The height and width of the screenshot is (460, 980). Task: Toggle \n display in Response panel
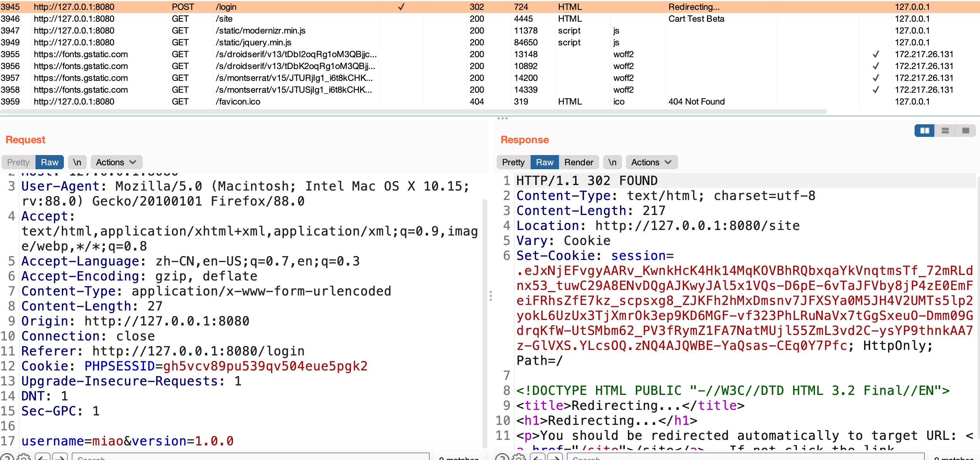[612, 162]
